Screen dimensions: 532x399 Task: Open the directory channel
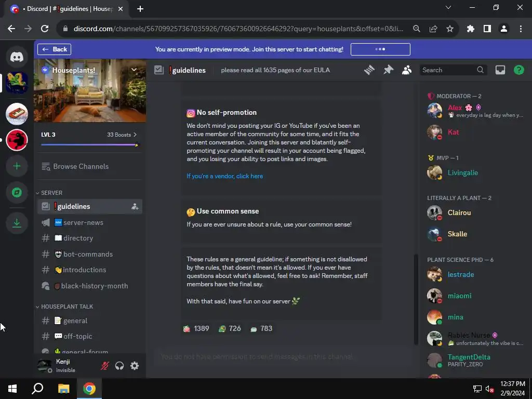pos(89,238)
